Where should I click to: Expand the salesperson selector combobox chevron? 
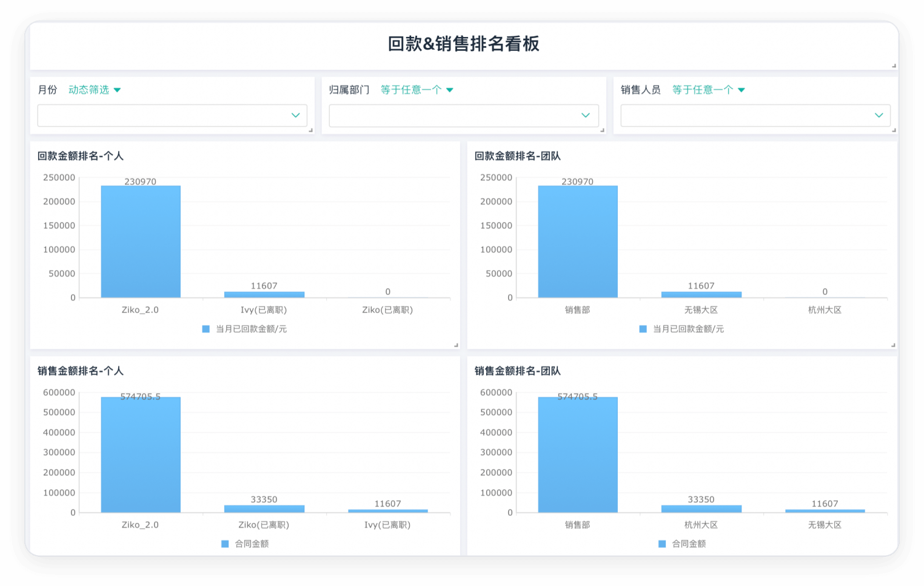pos(878,115)
